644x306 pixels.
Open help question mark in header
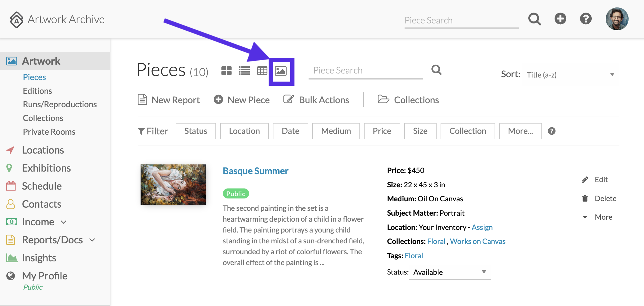[586, 19]
